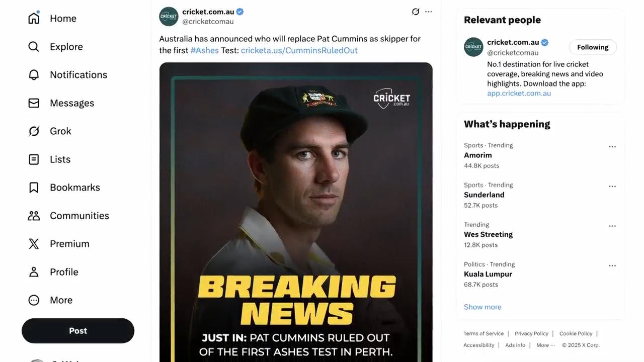Toggle the Following button for cricket.com.au
This screenshot has height=362, width=644.
click(593, 47)
